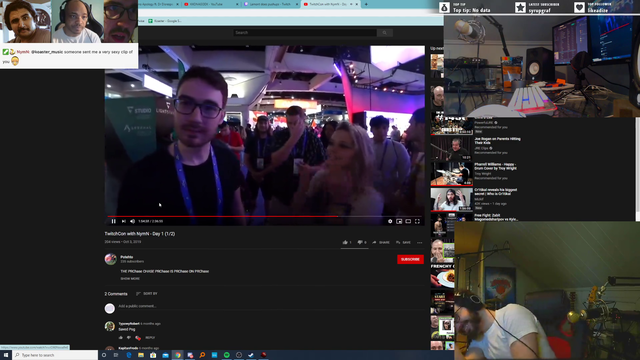Open the Windows Start menu
This screenshot has height=360, width=640.
tap(6, 355)
